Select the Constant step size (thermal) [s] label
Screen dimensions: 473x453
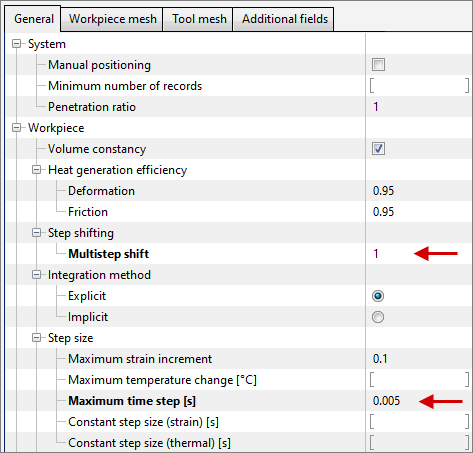[x=149, y=443]
